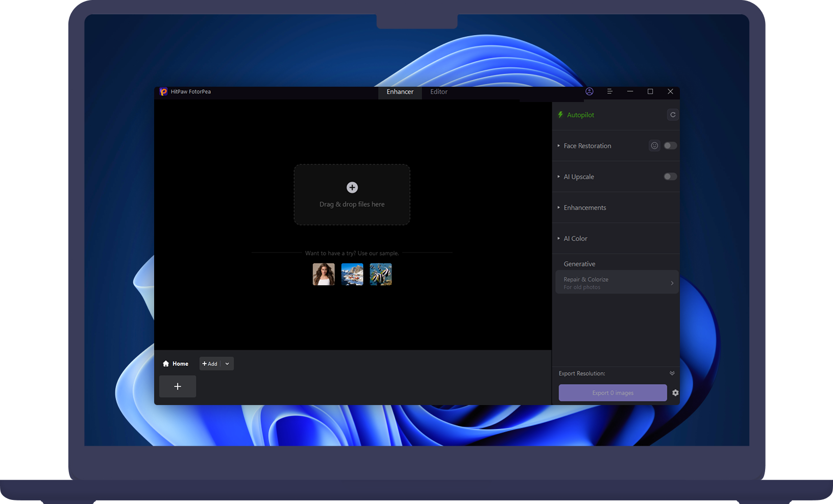833x504 pixels.
Task: Select the Enhancer tab
Action: click(400, 92)
